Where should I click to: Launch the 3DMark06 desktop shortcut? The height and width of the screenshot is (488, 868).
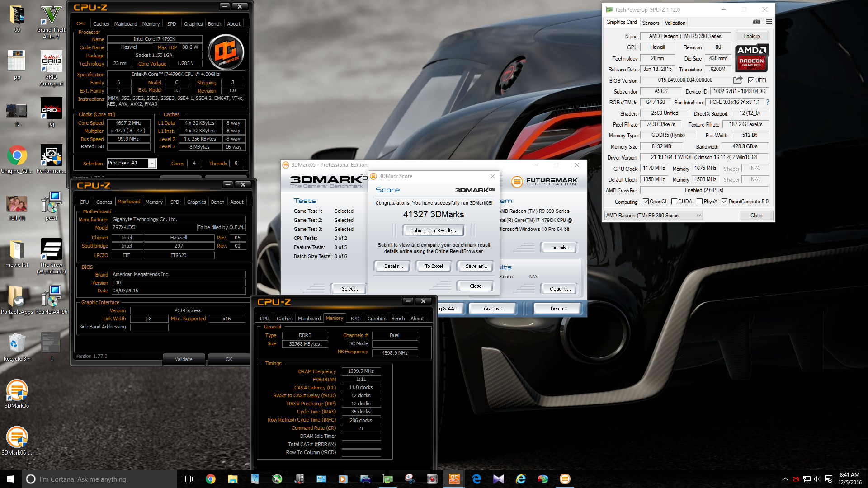click(17, 394)
